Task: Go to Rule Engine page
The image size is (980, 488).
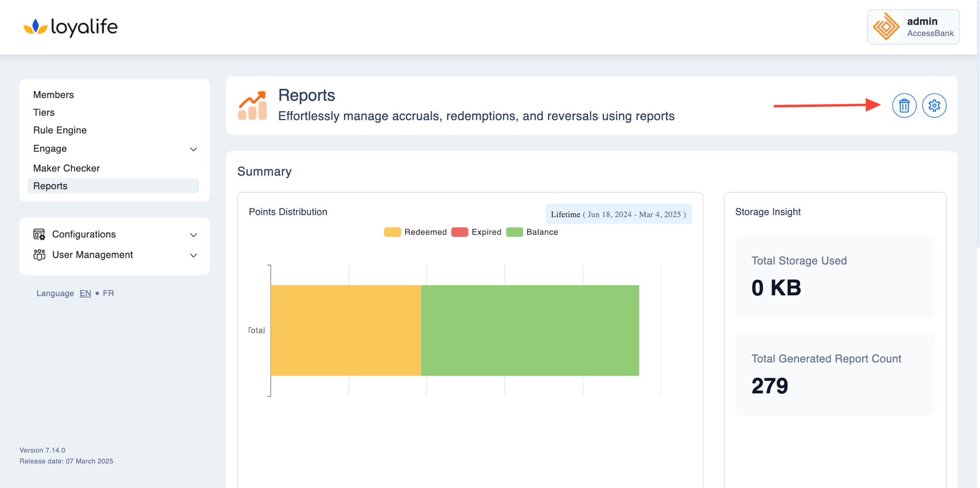Action: (60, 130)
